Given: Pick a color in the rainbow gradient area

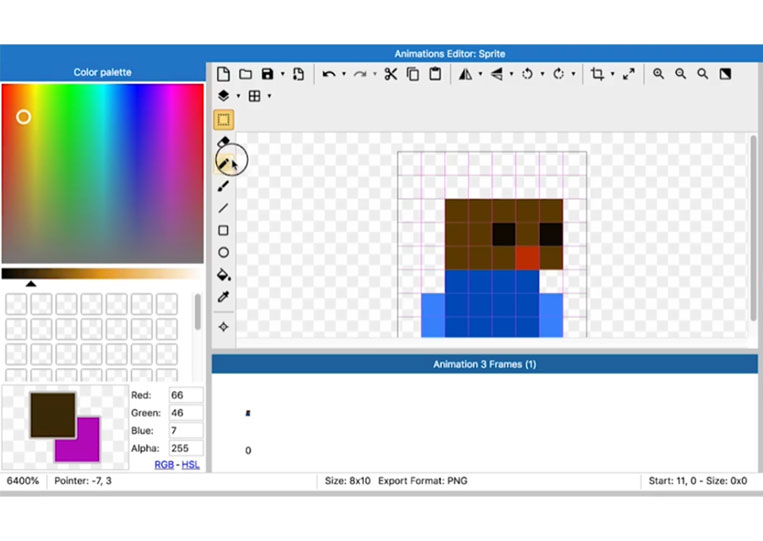Looking at the screenshot, I should [x=103, y=173].
